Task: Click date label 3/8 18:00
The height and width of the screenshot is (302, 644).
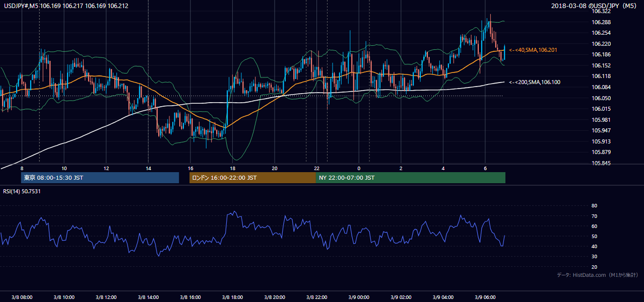Action: tap(232, 297)
